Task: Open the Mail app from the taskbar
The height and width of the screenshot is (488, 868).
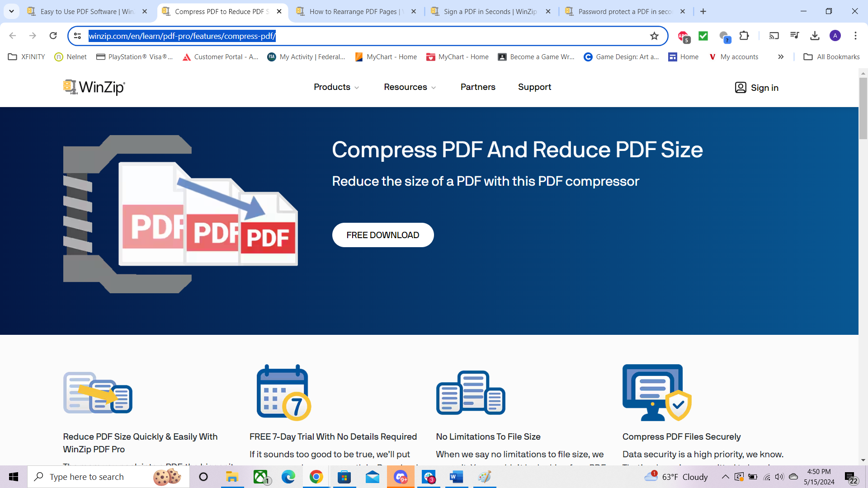Action: coord(372,477)
